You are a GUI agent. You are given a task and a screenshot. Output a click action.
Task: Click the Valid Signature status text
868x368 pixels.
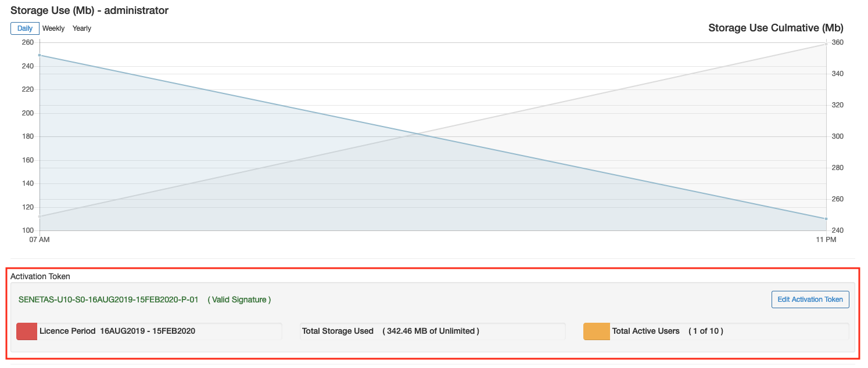239,300
